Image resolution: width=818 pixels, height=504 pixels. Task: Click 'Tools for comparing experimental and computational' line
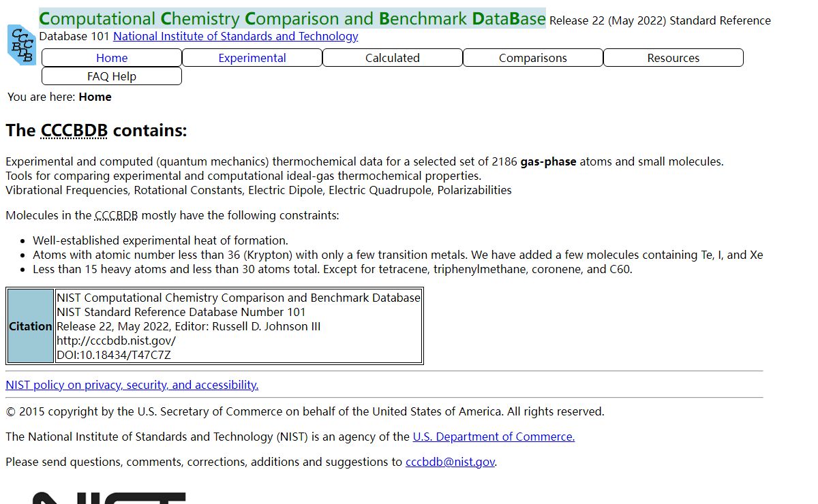point(243,176)
